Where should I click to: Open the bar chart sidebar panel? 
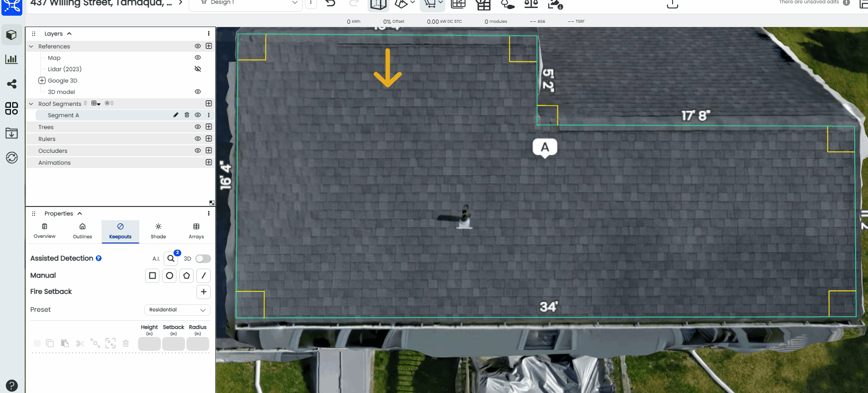[x=12, y=59]
